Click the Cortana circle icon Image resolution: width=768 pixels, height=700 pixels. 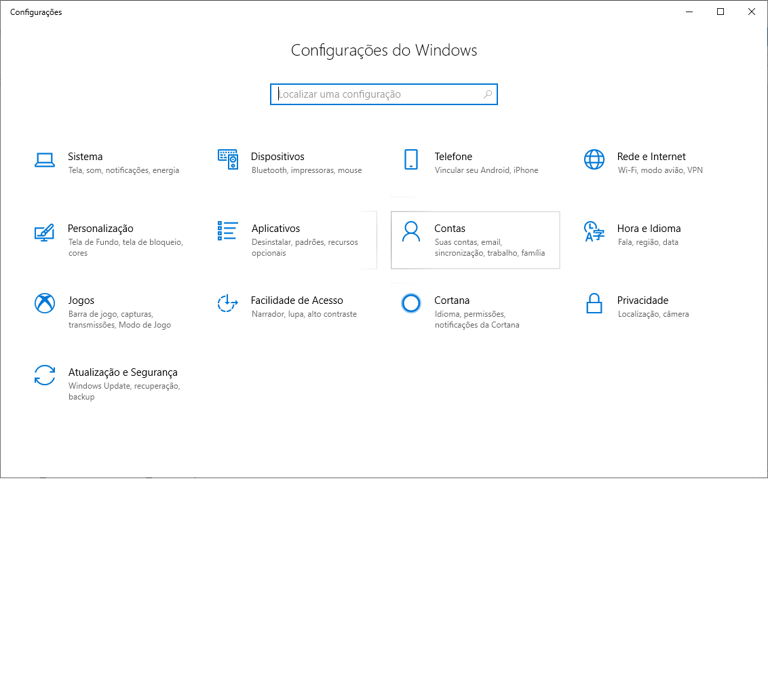(x=411, y=303)
